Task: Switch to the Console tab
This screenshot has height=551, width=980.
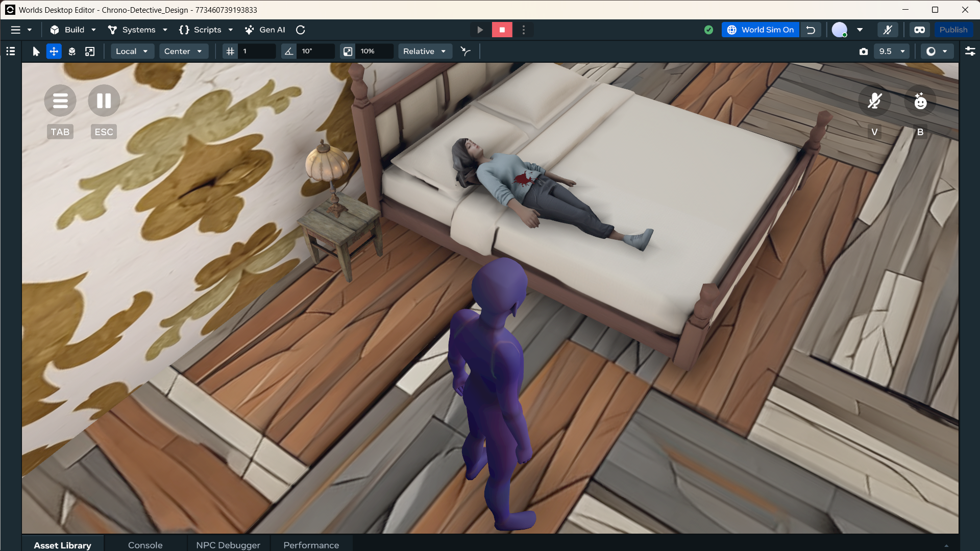Action: click(x=145, y=545)
